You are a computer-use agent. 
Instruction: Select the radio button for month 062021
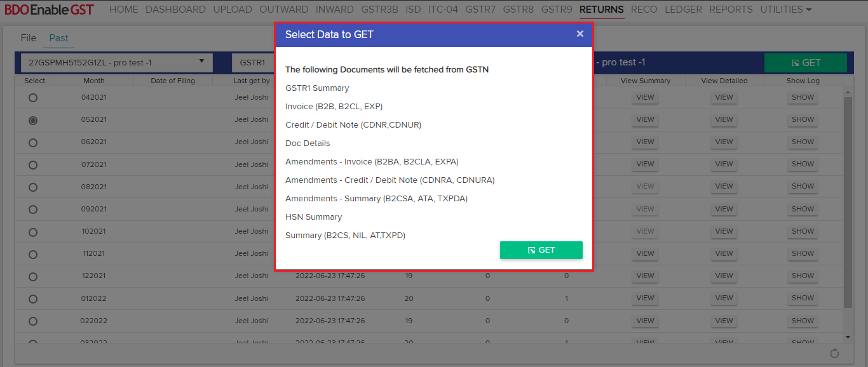[x=33, y=142]
